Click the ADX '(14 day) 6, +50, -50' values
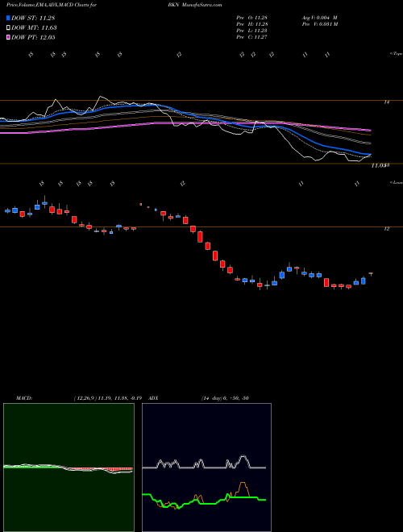Viewport: 403px width, 532px height. coord(225,398)
